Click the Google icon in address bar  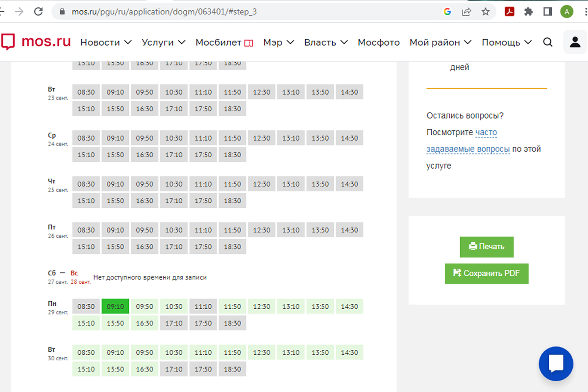coord(447,12)
